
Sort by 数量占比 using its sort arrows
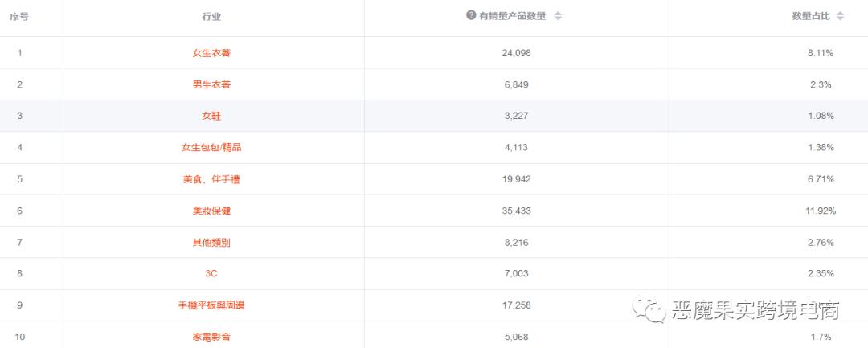tap(841, 16)
